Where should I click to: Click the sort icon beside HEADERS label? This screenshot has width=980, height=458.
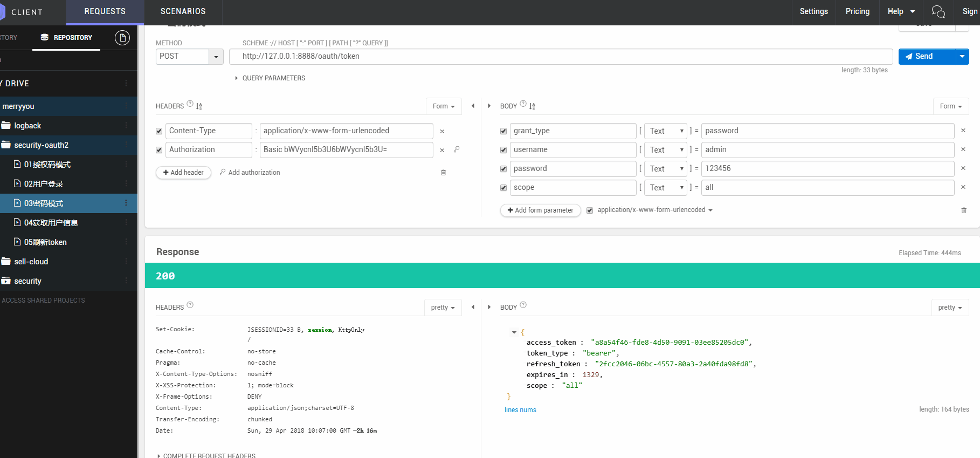click(199, 106)
